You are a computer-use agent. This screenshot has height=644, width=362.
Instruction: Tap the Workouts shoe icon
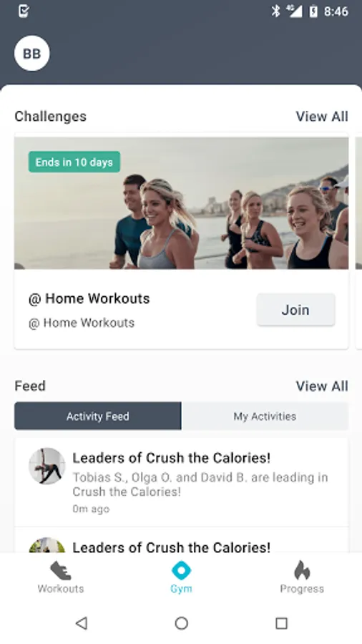tap(61, 571)
